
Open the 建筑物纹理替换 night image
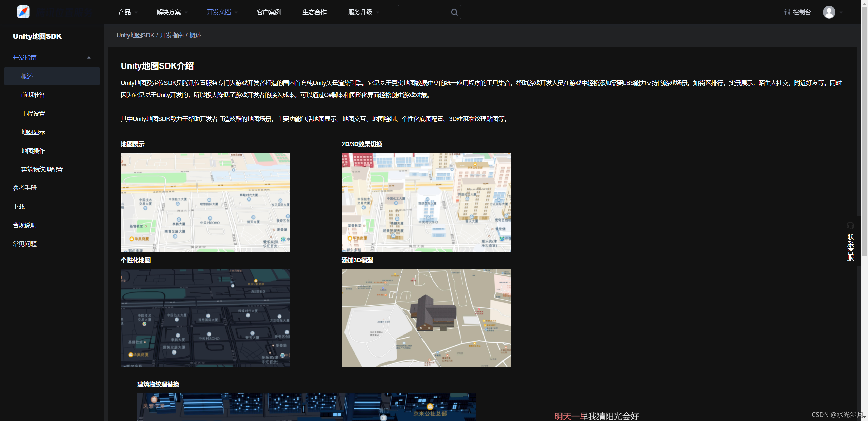click(x=307, y=407)
